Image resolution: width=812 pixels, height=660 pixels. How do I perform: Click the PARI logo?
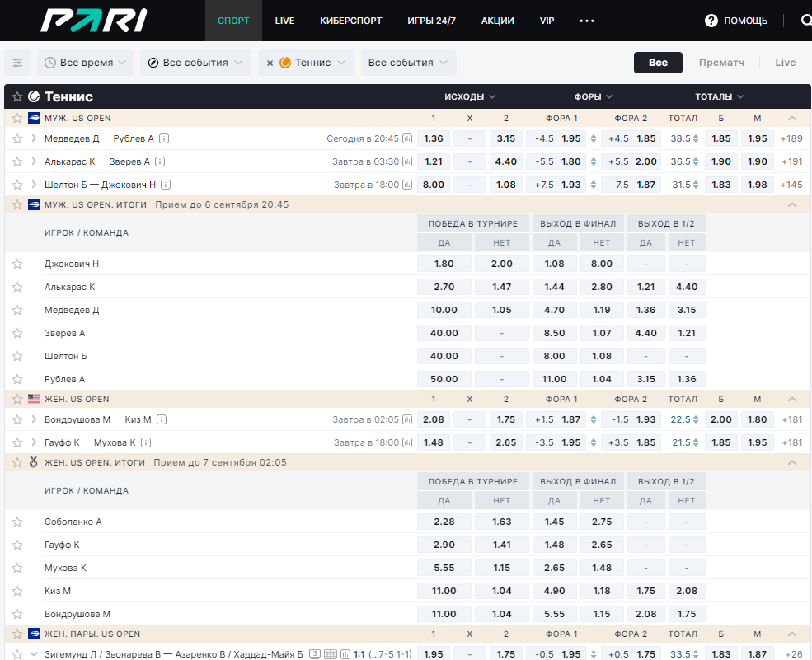click(x=94, y=21)
